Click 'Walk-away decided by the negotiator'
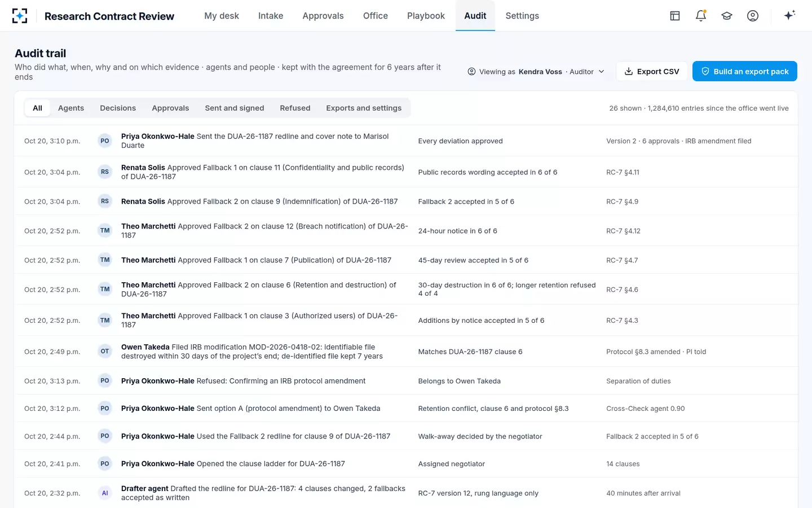The width and height of the screenshot is (812, 508). 480,436
